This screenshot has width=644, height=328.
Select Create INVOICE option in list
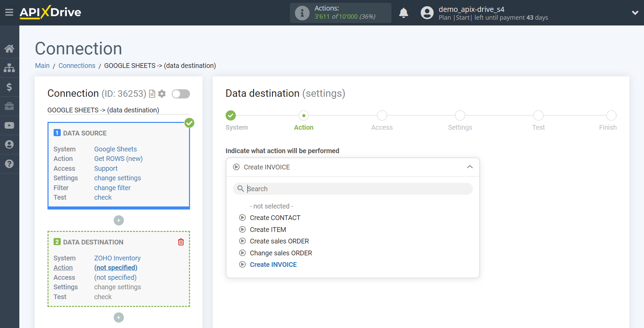(273, 265)
